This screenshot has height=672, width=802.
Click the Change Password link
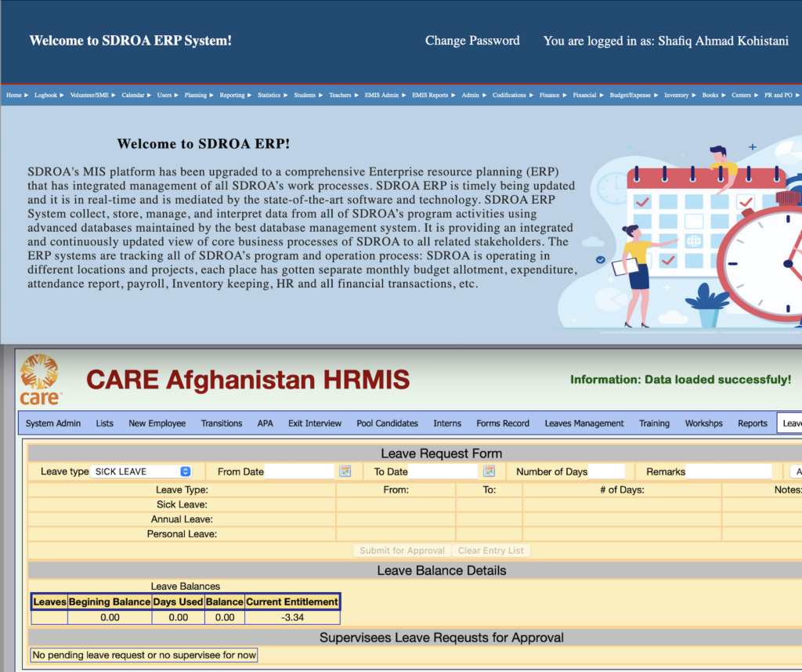(472, 41)
